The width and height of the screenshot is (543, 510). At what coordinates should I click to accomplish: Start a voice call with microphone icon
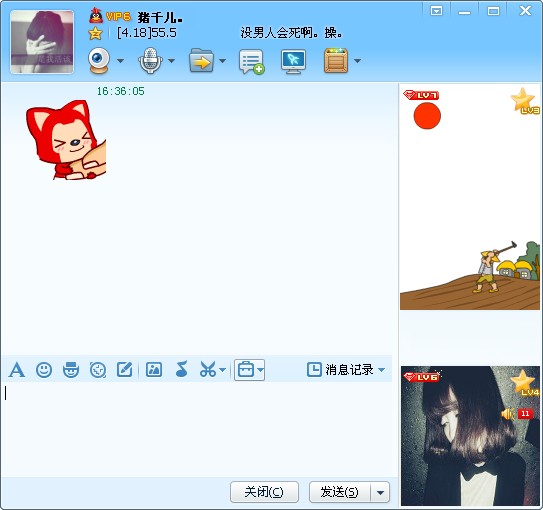[x=150, y=61]
